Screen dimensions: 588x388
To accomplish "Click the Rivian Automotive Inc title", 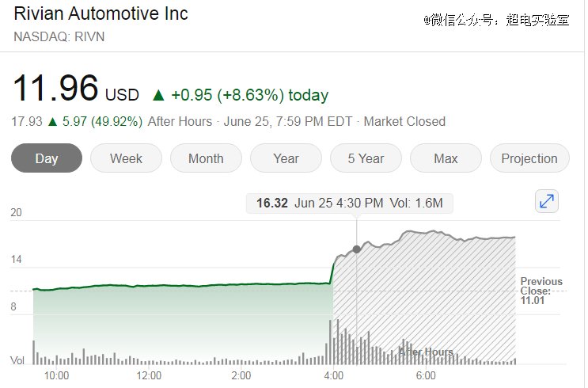I will click(101, 14).
